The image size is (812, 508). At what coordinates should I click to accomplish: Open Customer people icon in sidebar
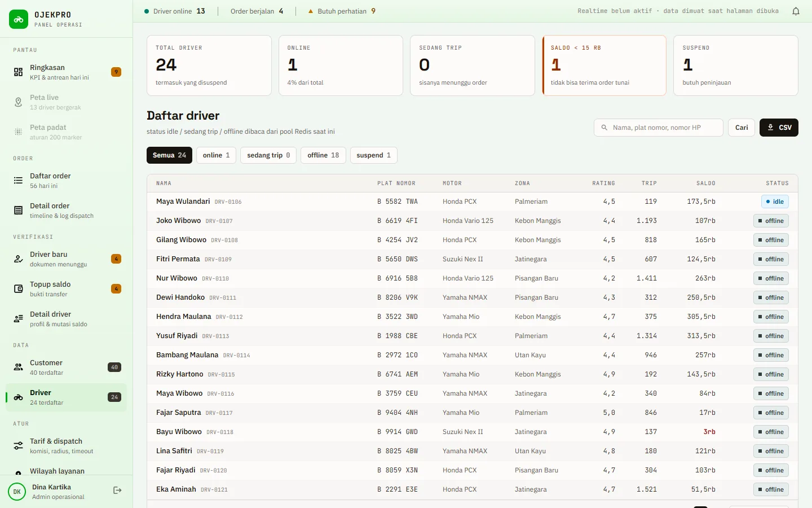click(19, 367)
